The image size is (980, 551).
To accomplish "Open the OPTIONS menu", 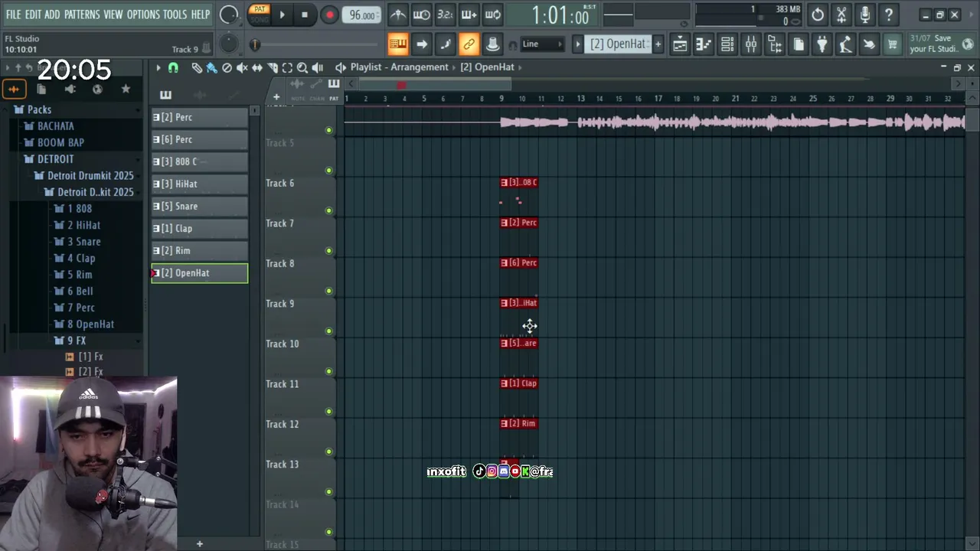I will pos(143,15).
